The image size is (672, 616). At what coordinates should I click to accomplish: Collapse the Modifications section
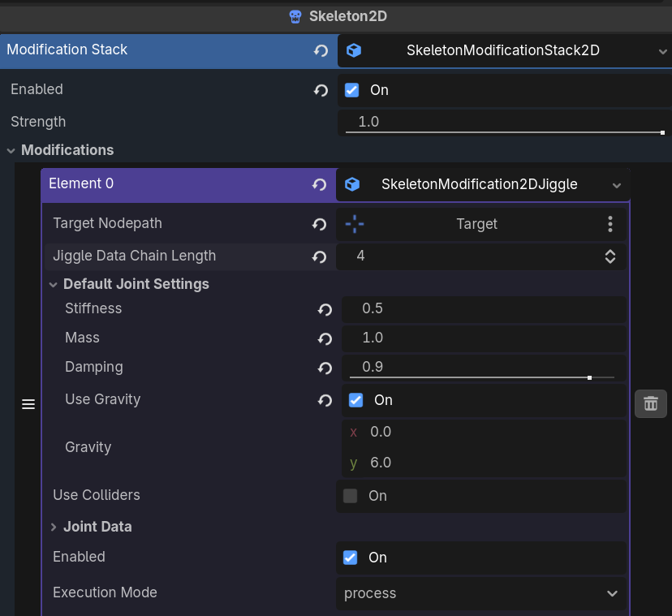11,150
